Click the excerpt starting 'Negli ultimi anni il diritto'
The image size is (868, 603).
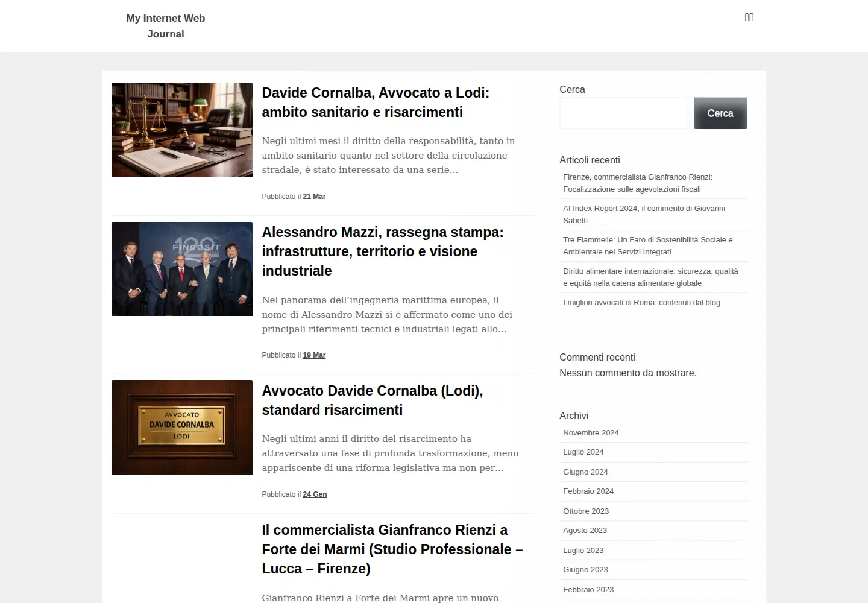click(x=390, y=453)
